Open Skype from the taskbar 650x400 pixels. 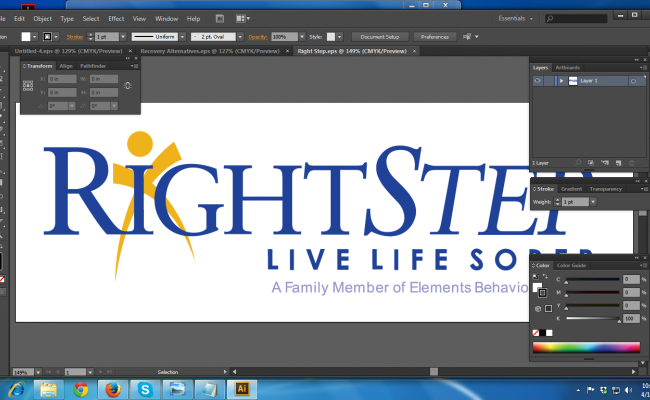point(145,389)
